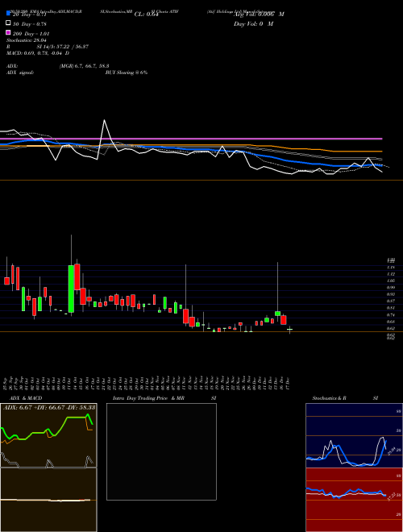This screenshot has height=532, width=403.
Task: Click the last candlestick at chart's right end
Action: pos(289,330)
